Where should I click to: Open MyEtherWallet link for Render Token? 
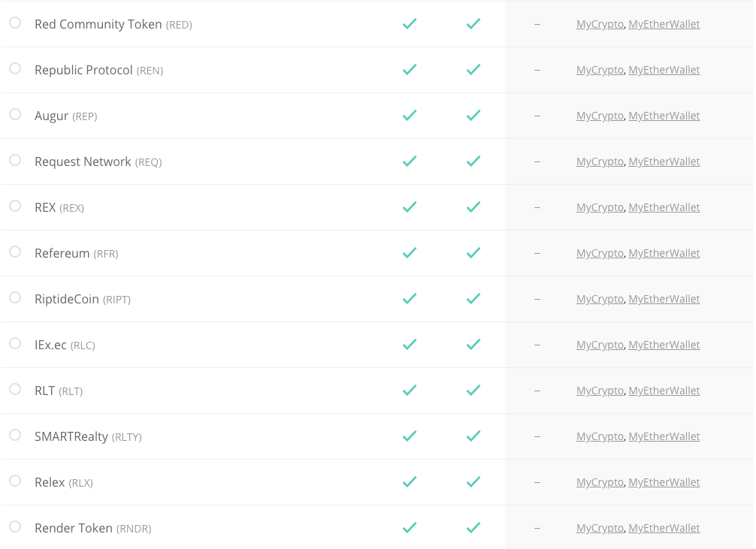(x=664, y=528)
